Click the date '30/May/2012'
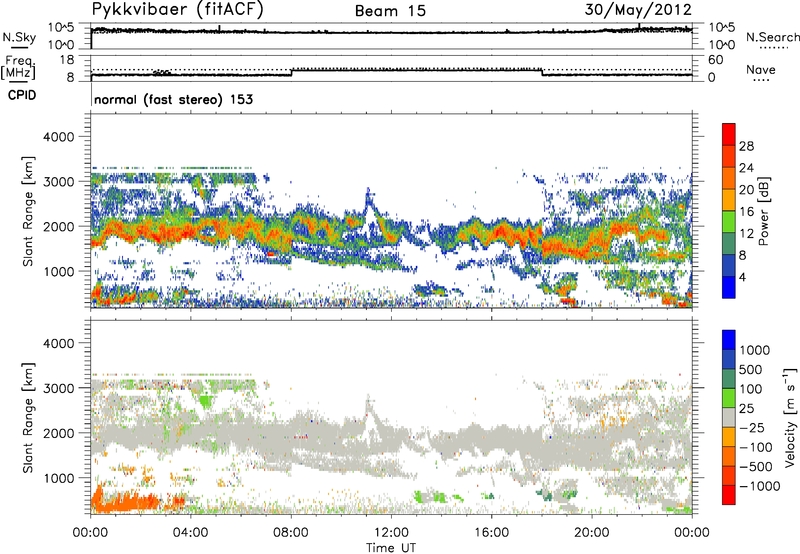The image size is (800, 554). [638, 9]
